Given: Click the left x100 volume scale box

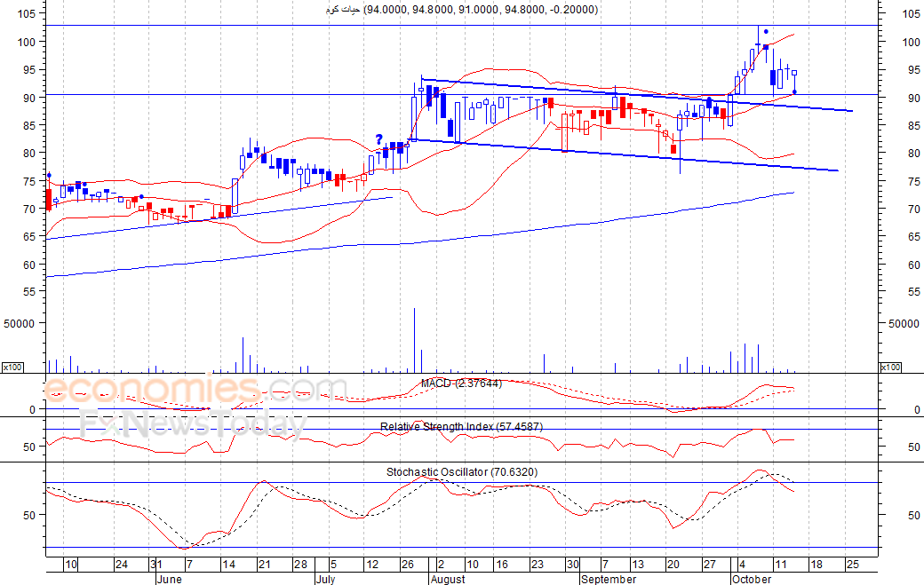Looking at the screenshot, I should pos(12,368).
